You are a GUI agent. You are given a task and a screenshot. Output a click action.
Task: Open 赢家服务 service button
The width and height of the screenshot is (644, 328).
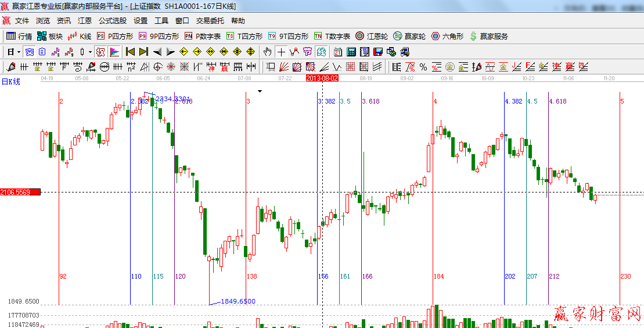tap(488, 36)
